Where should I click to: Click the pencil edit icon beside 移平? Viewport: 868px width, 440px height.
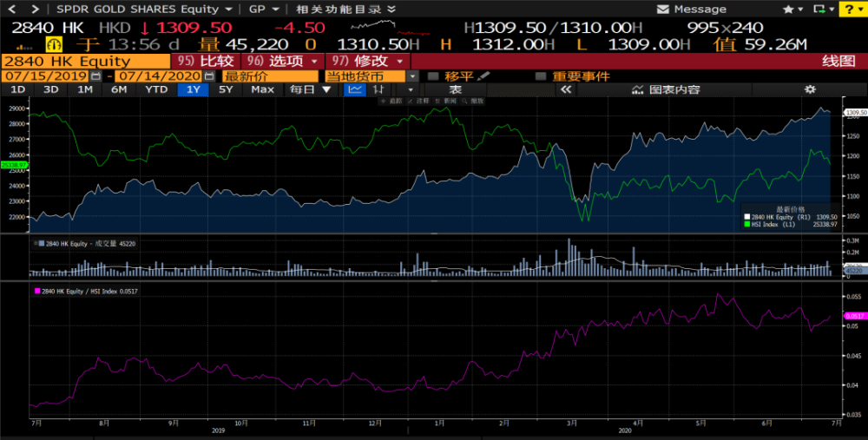483,76
